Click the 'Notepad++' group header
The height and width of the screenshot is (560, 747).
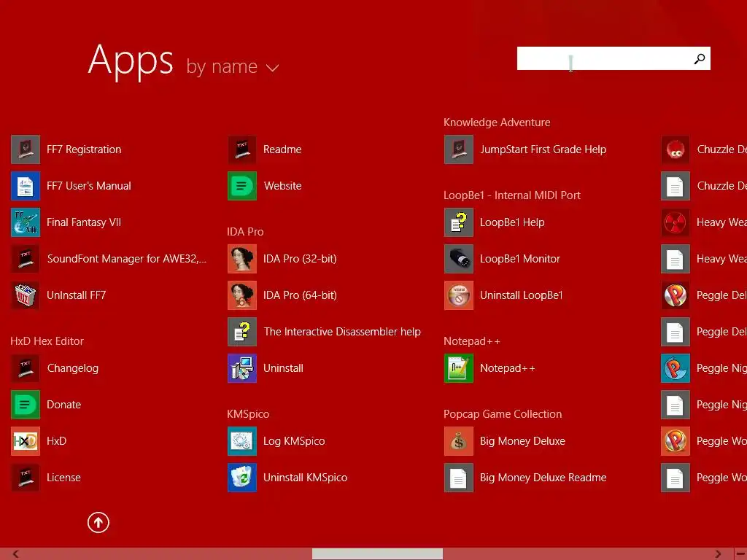coord(472,341)
